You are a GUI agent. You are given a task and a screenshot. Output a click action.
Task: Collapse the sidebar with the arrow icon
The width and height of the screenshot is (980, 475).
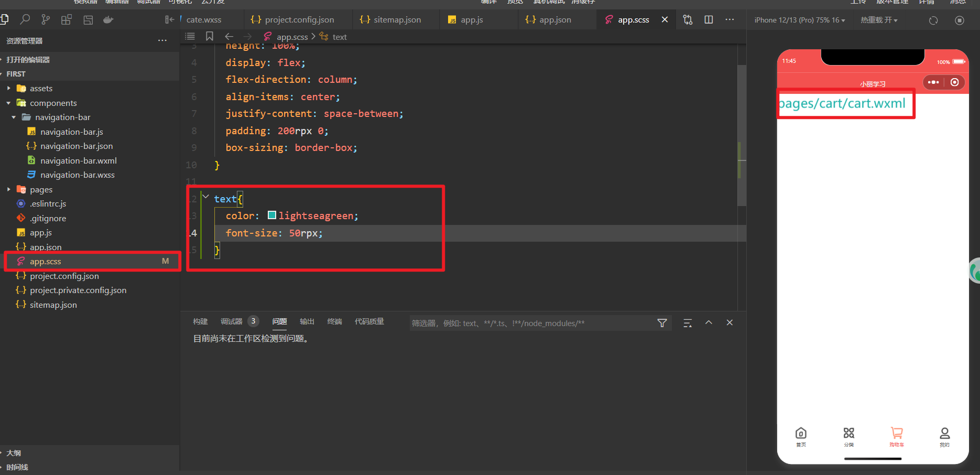(x=169, y=20)
